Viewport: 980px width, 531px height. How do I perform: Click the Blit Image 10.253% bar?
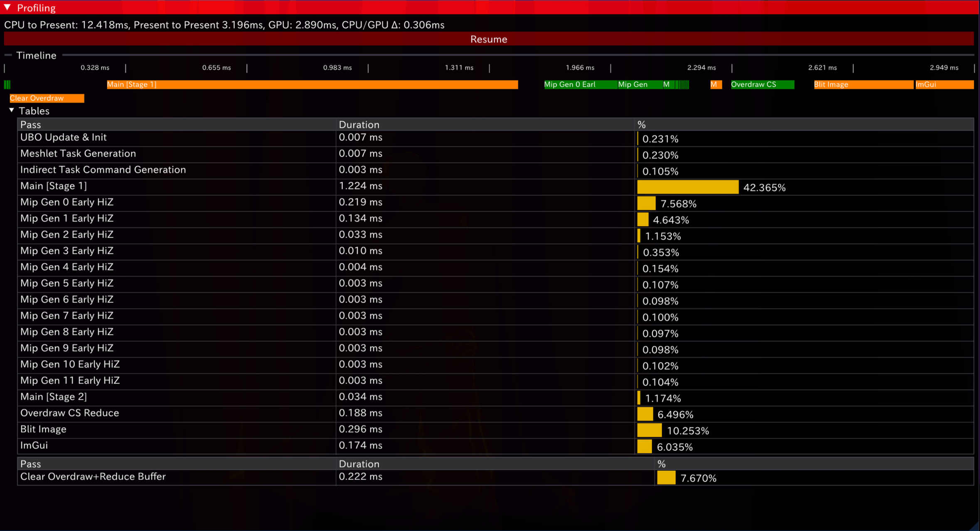[x=649, y=430]
